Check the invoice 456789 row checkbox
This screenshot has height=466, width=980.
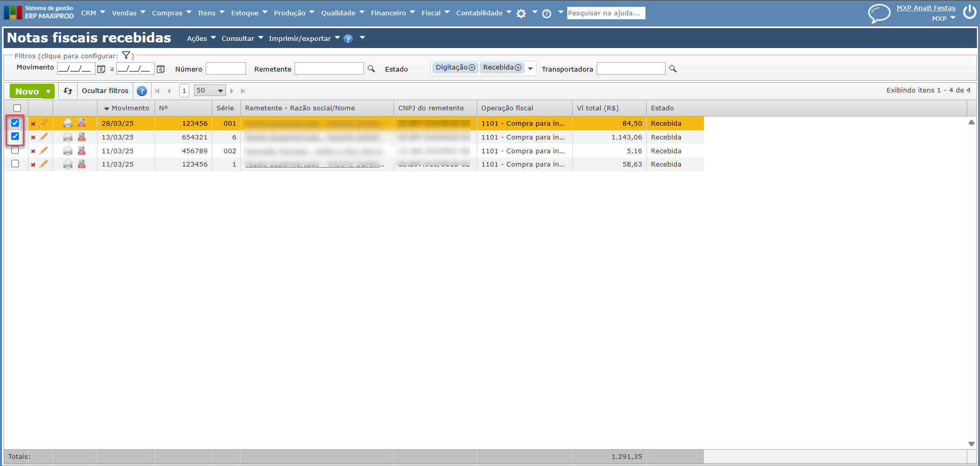coord(15,150)
